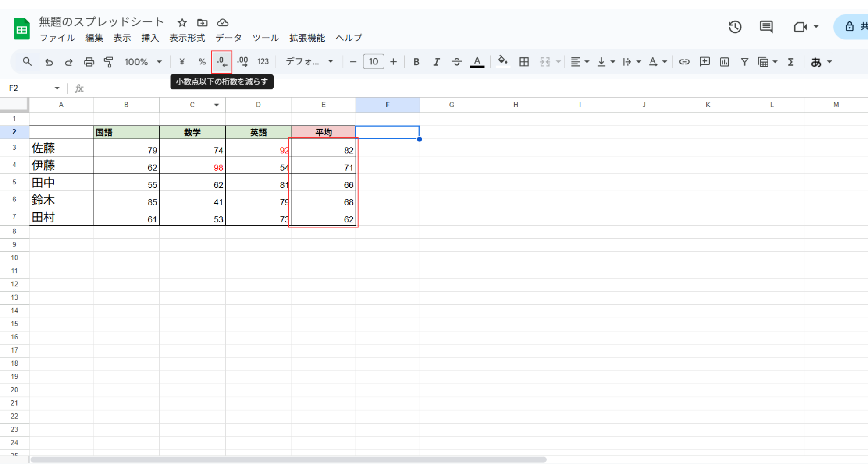Image resolution: width=868 pixels, height=473 pixels.
Task: Toggle bold formatting
Action: pos(416,62)
